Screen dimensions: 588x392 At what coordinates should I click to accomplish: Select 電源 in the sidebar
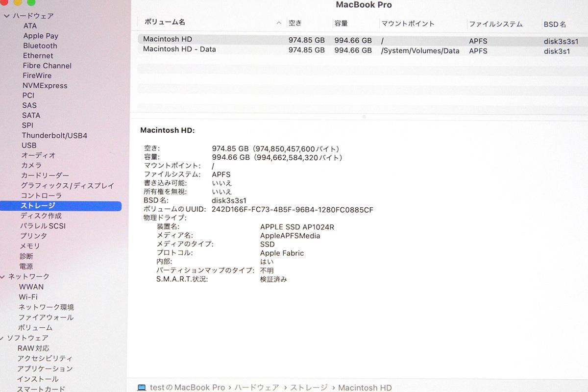(x=26, y=267)
